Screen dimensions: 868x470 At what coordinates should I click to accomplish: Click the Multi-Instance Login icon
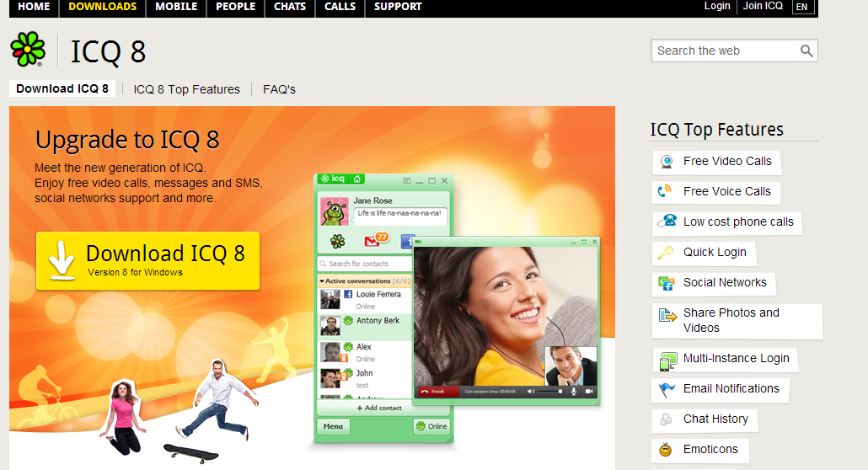point(667,360)
